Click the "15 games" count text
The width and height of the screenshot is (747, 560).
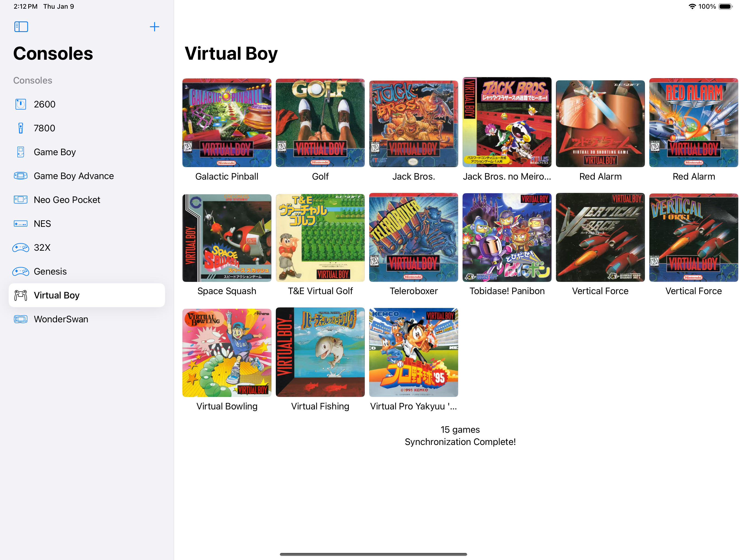coord(460,430)
